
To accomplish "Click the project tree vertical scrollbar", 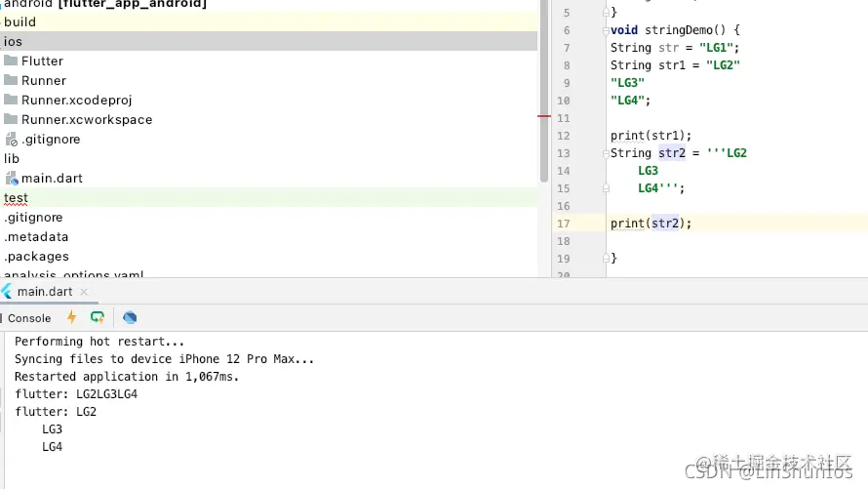I will 543,92.
